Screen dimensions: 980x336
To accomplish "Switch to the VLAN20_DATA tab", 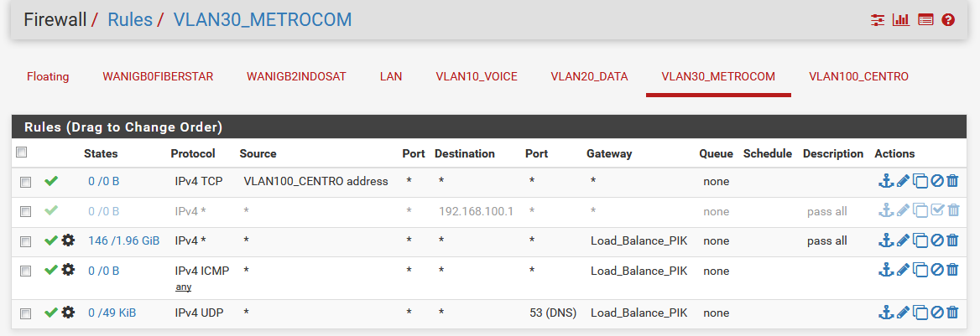I will tap(589, 76).
